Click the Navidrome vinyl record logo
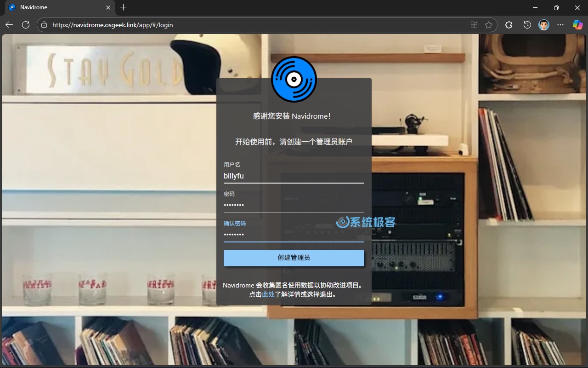 click(x=294, y=79)
